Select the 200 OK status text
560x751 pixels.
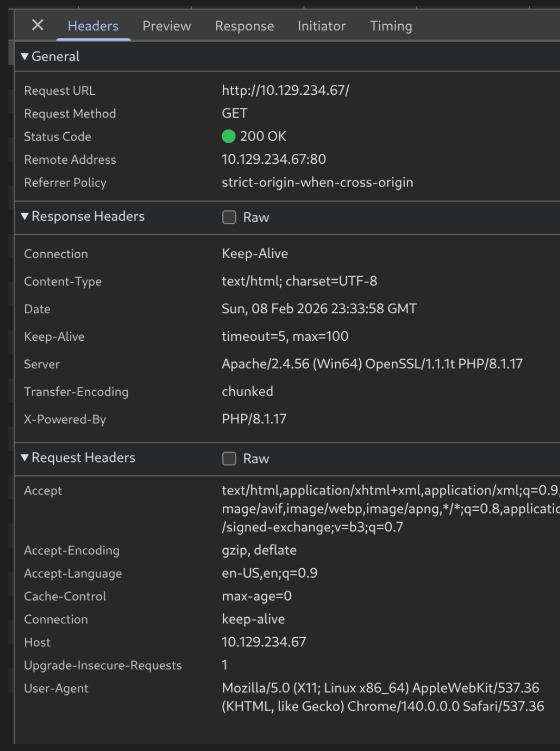(263, 136)
